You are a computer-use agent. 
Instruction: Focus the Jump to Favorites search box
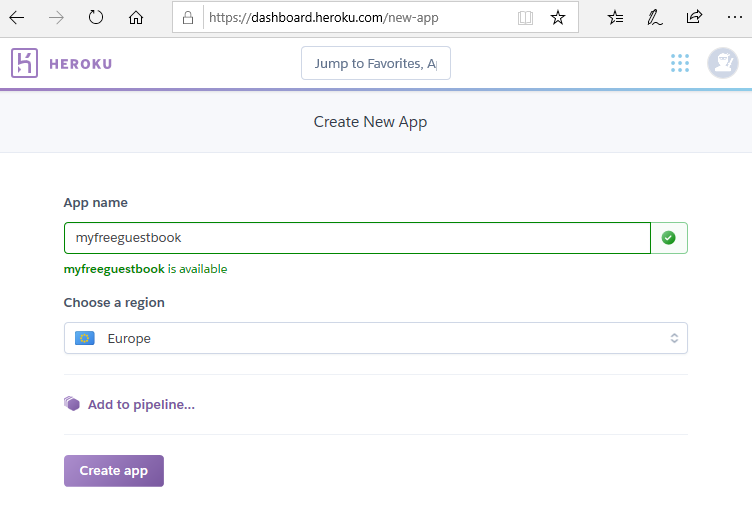(x=375, y=63)
